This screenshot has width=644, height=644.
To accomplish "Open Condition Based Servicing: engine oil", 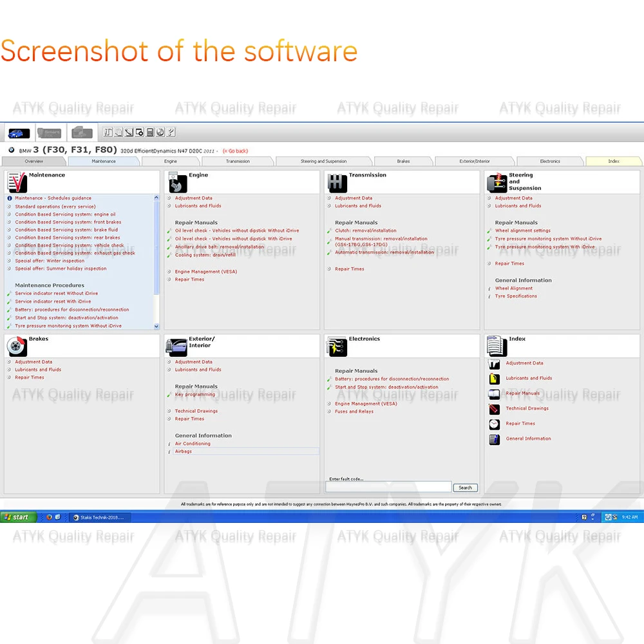I will pyautogui.click(x=65, y=214).
